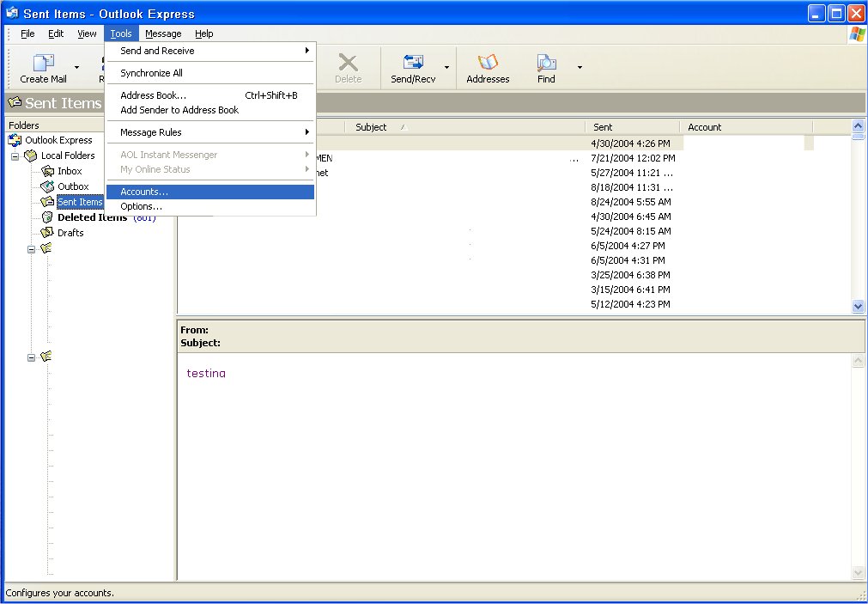Click the message list scroll down arrow
The image size is (868, 604).
(x=859, y=306)
